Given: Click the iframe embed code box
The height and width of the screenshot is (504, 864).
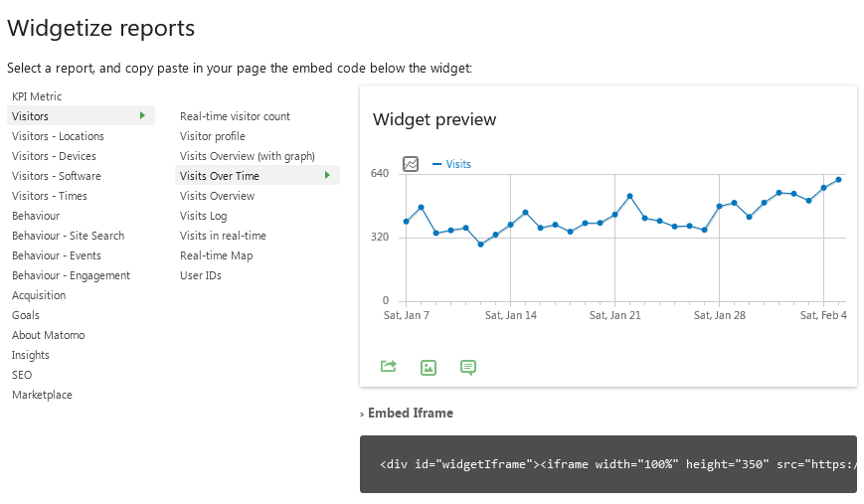Looking at the screenshot, I should pos(607,463).
